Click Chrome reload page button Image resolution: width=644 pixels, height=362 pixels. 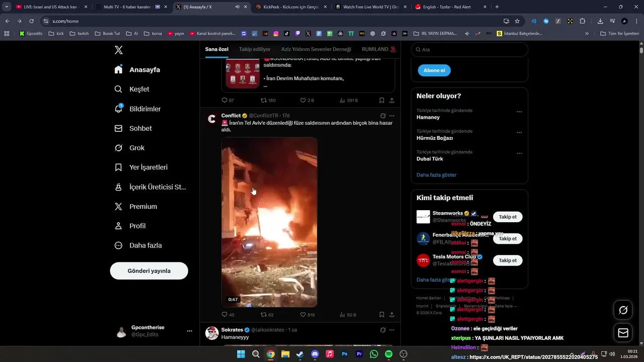point(31,21)
